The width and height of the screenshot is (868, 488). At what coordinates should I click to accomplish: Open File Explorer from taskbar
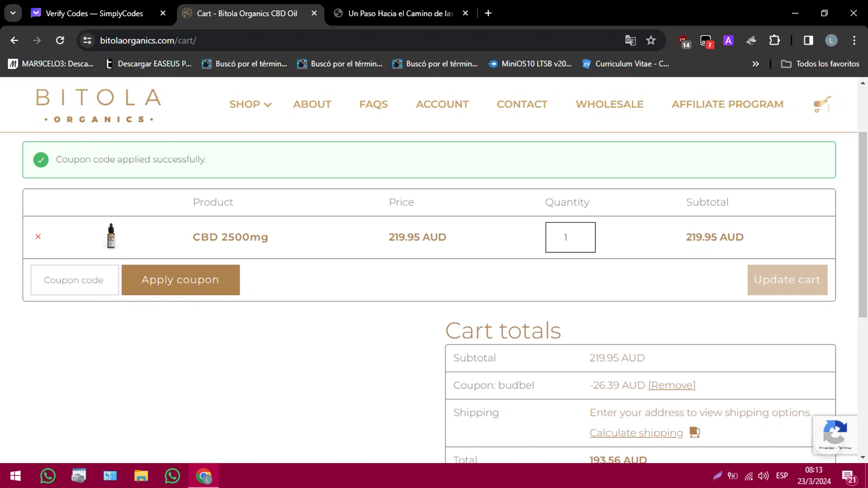(x=141, y=476)
